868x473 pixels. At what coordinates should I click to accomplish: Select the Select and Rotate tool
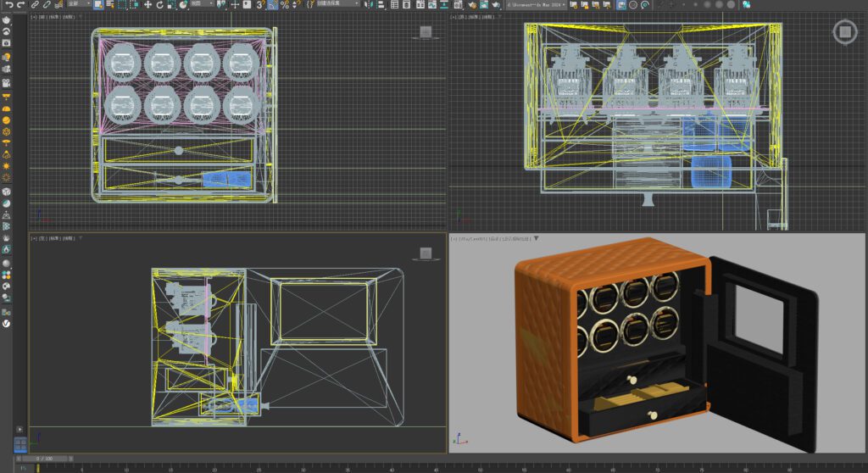coord(159,5)
